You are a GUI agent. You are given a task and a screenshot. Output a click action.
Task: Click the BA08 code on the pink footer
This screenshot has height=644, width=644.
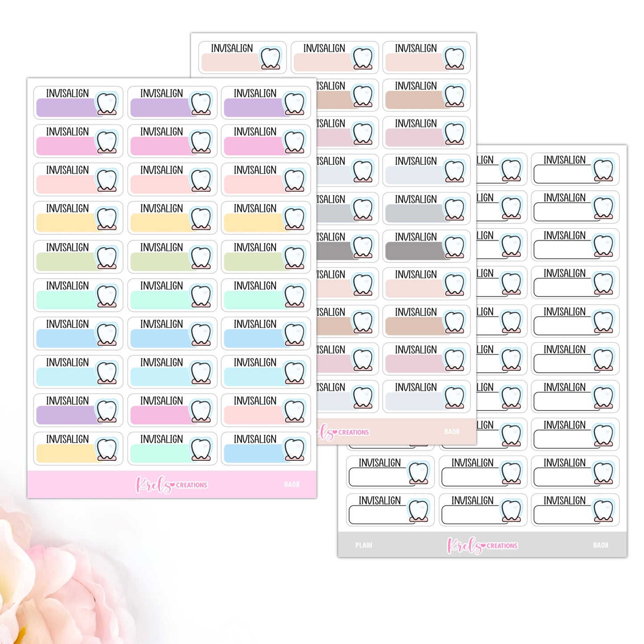pyautogui.click(x=291, y=484)
